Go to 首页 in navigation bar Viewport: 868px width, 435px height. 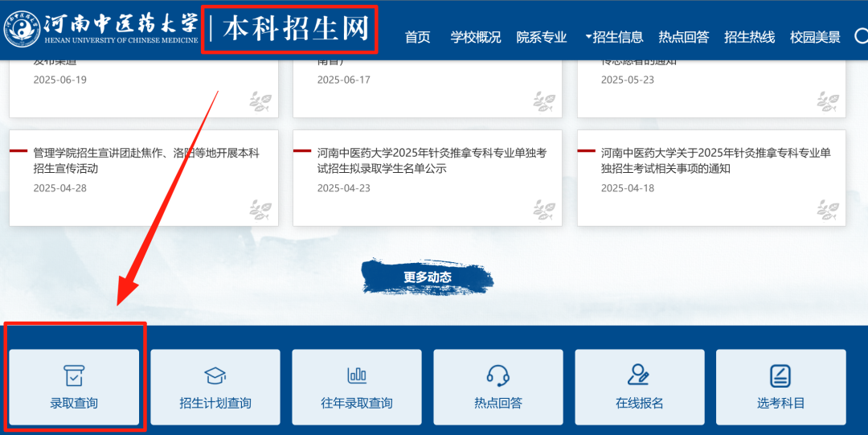click(417, 37)
